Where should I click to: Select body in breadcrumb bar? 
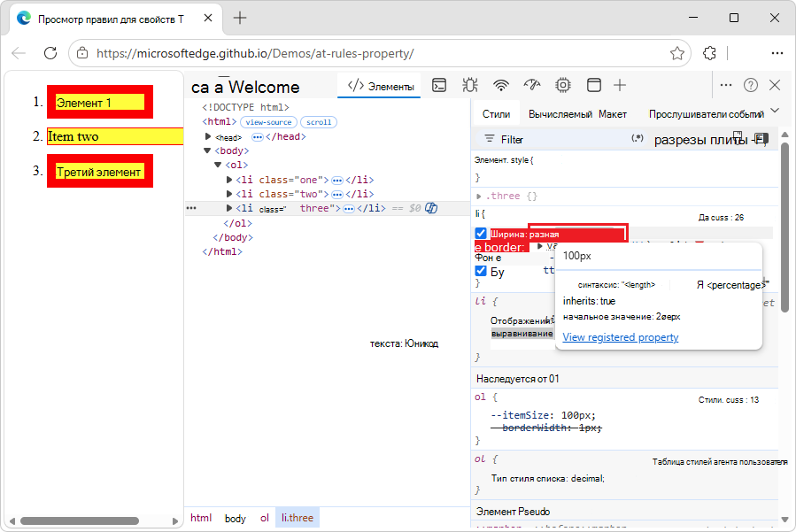pyautogui.click(x=235, y=518)
